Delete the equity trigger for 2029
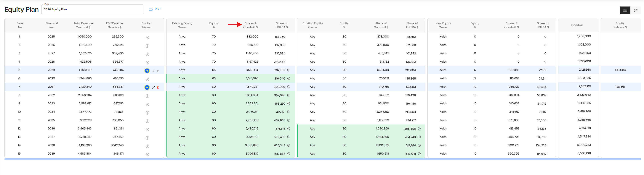This screenshot has height=175, width=644. 158,71
